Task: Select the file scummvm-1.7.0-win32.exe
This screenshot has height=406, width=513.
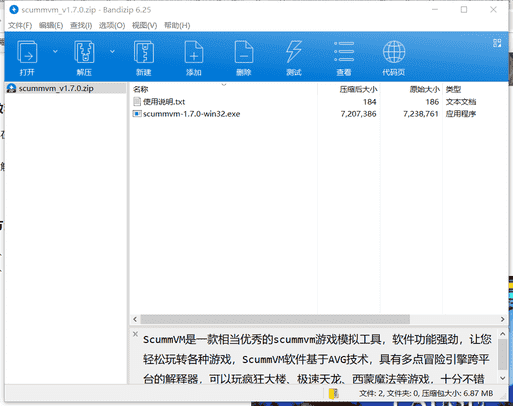Action: (191, 114)
